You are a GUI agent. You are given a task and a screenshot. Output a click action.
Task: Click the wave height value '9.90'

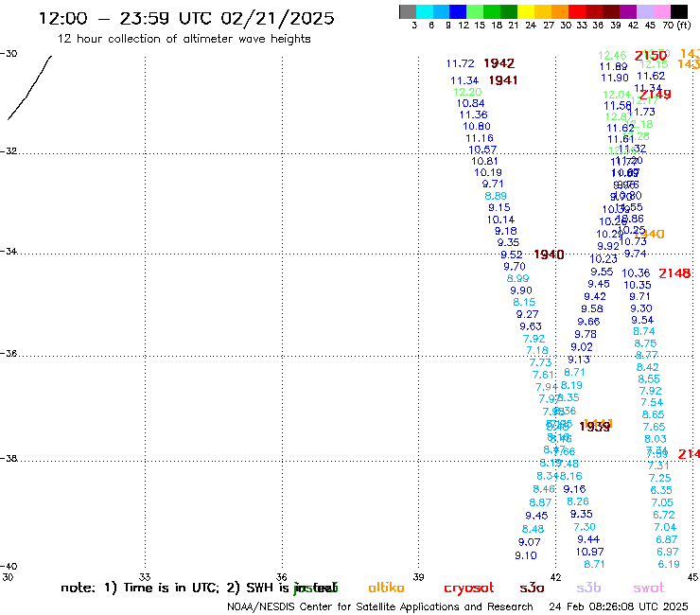pos(521,290)
